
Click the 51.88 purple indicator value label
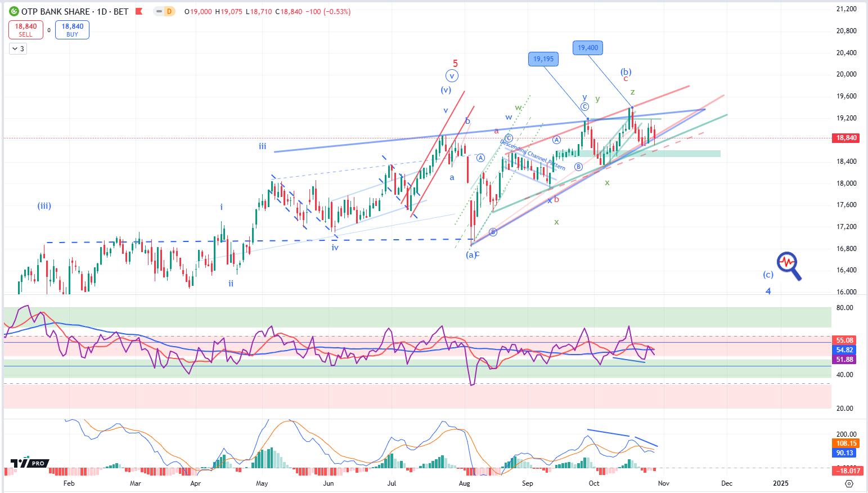[x=845, y=360]
